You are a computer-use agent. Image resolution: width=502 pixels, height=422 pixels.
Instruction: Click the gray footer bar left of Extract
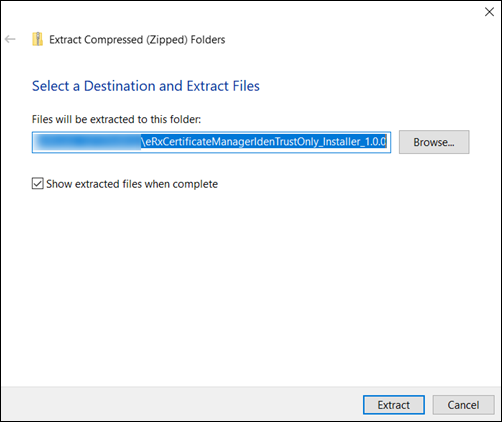(x=180, y=404)
